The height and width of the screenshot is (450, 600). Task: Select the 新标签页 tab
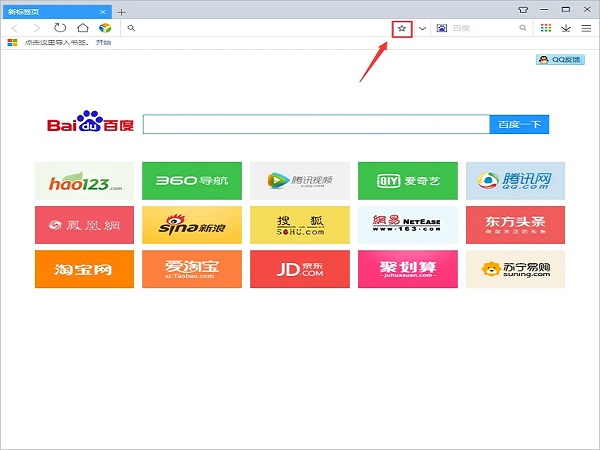(x=57, y=12)
